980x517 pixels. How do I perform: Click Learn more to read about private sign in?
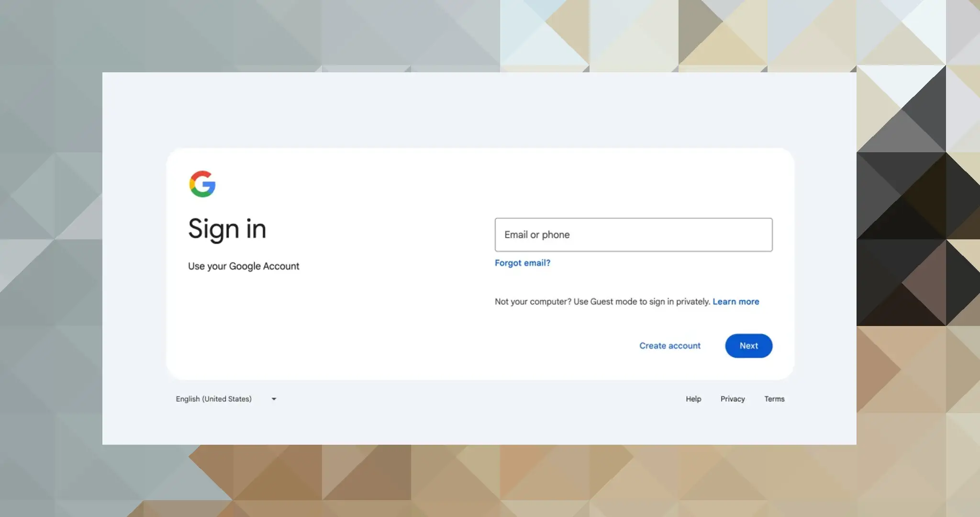[x=735, y=302]
